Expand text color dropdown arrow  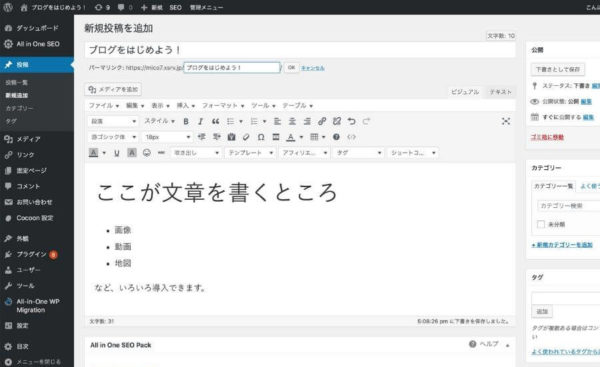click(301, 137)
